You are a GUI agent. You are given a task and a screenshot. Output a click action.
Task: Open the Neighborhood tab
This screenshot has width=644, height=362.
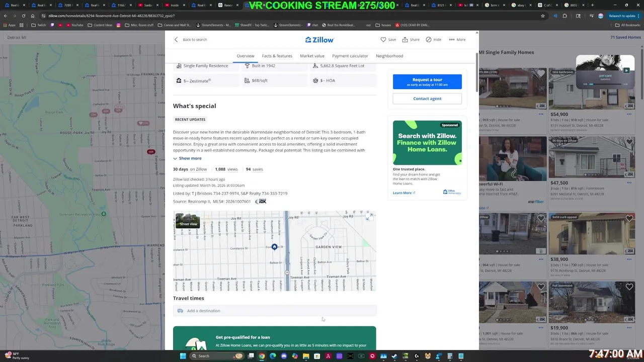(x=389, y=56)
